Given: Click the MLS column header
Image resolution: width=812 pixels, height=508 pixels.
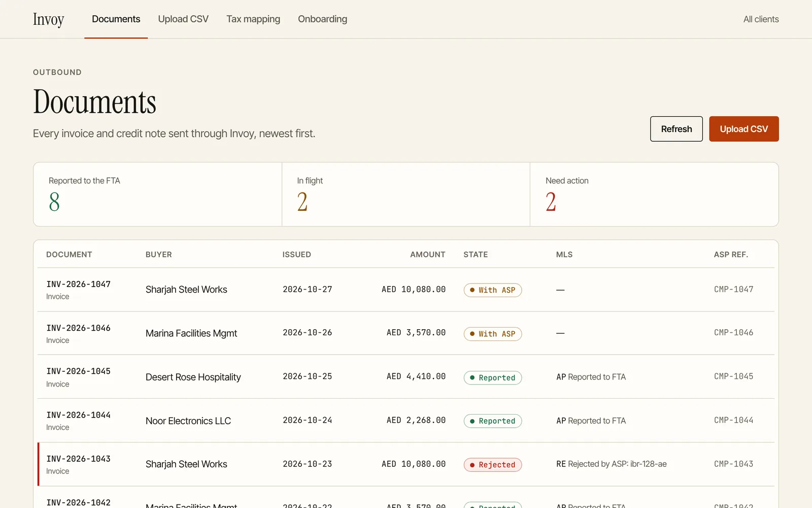Looking at the screenshot, I should tap(564, 255).
